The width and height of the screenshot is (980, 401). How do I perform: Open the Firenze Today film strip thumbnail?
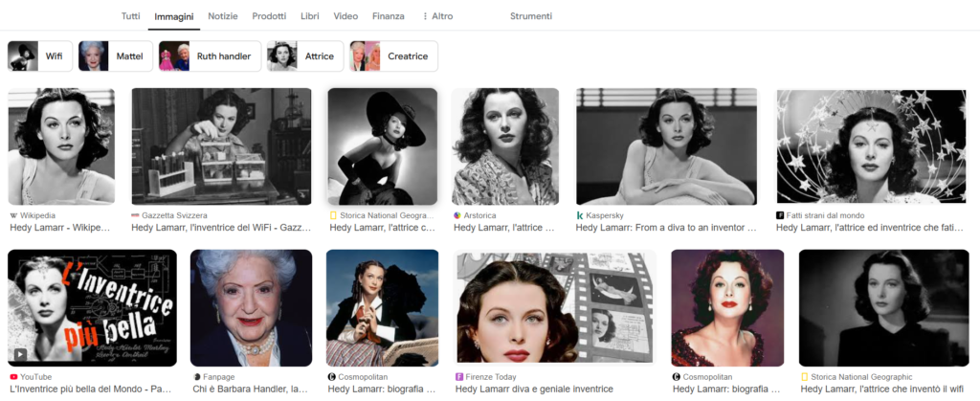click(556, 308)
